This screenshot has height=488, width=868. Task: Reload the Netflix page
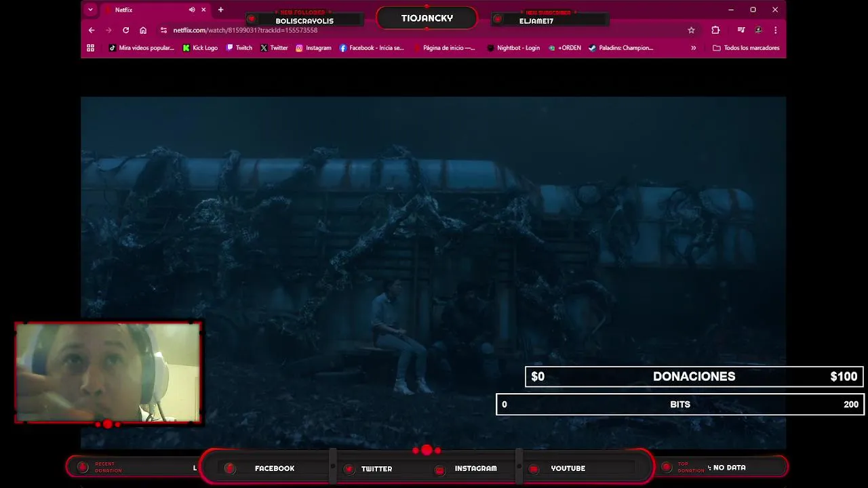coord(125,30)
